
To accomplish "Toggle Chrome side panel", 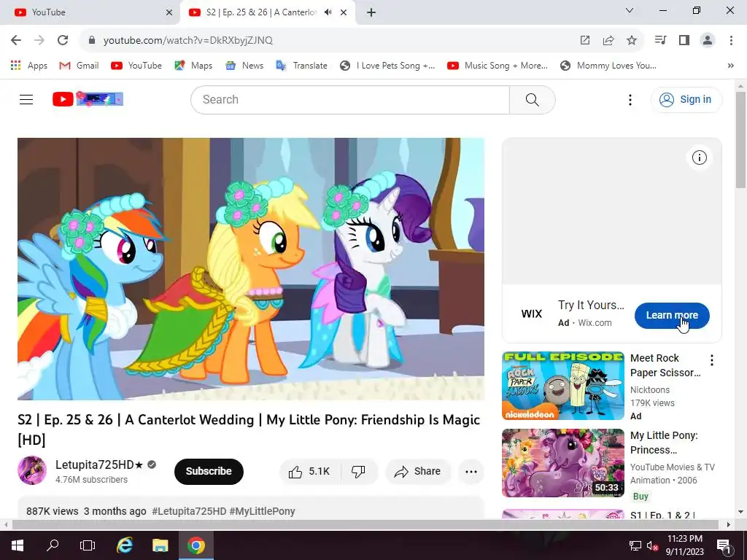I will tap(684, 41).
